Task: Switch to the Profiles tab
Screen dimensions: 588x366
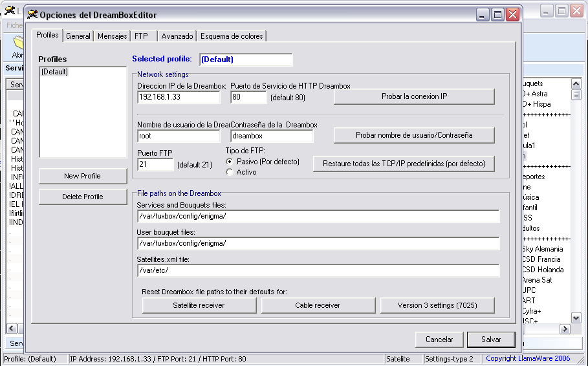Action: (x=47, y=35)
